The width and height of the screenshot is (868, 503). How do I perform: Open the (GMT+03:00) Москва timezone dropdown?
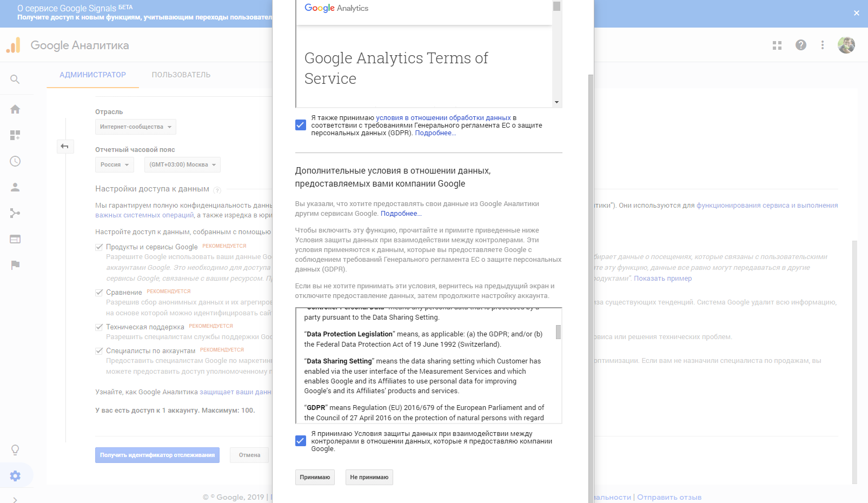(182, 164)
